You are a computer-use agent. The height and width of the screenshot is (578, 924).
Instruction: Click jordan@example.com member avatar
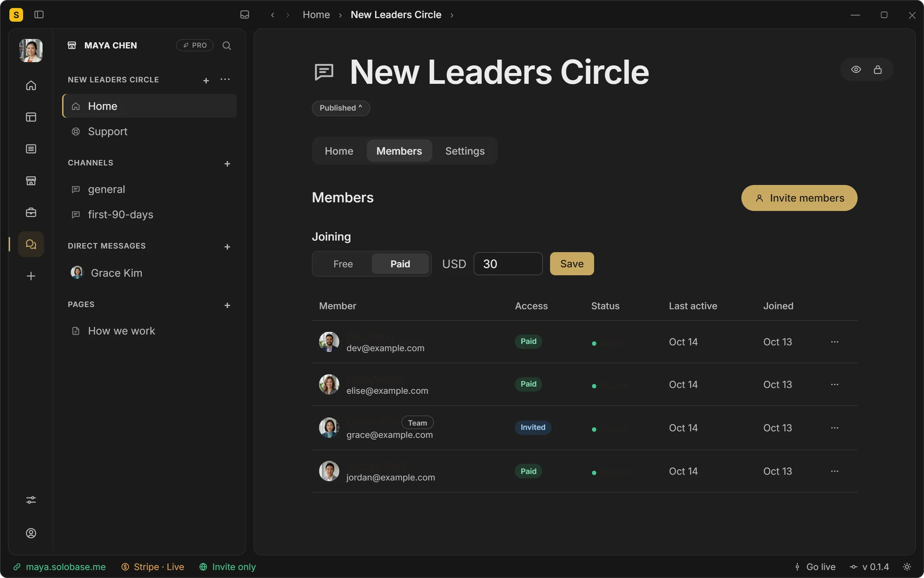pyautogui.click(x=329, y=471)
